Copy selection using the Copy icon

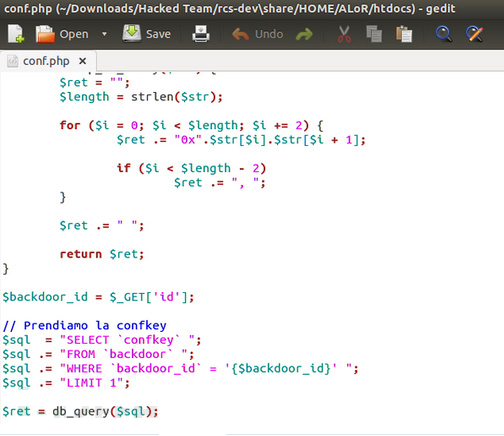coord(374,34)
